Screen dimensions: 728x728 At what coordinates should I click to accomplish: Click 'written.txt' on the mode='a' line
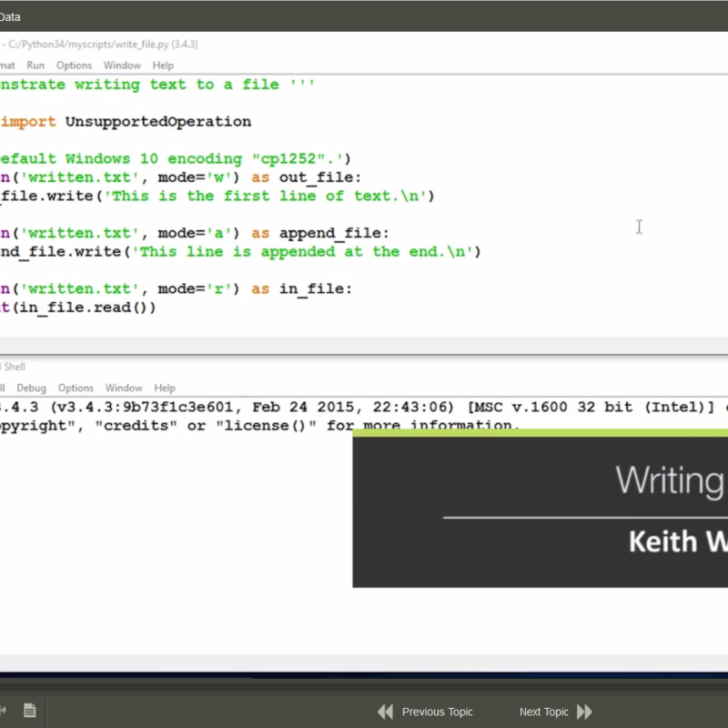point(79,233)
